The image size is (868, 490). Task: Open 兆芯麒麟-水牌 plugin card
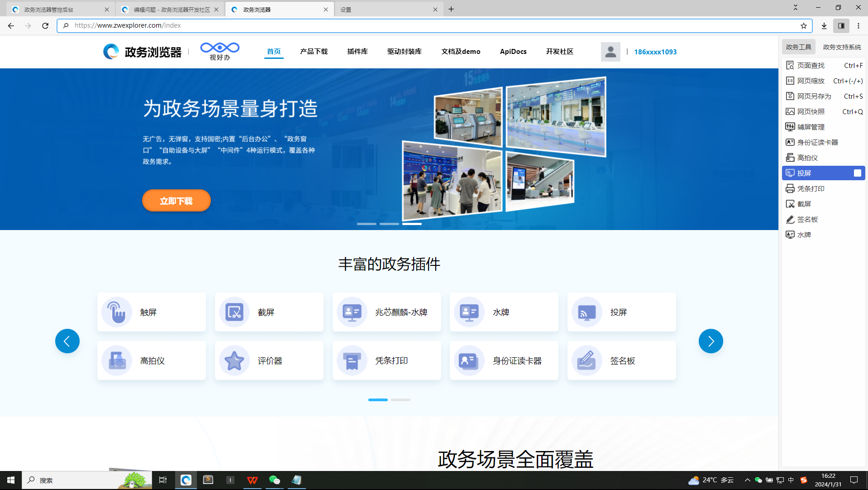pos(387,312)
